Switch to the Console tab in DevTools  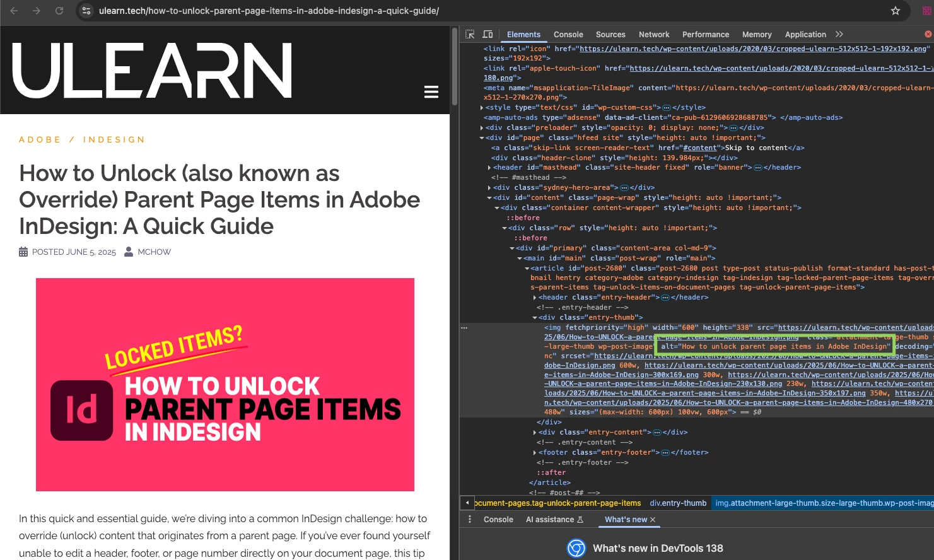[568, 35]
